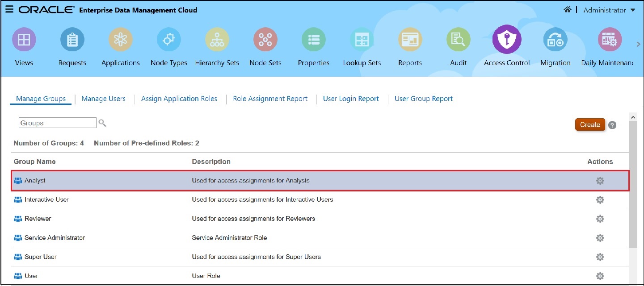
Task: Open the Reports icon
Action: pos(410,40)
